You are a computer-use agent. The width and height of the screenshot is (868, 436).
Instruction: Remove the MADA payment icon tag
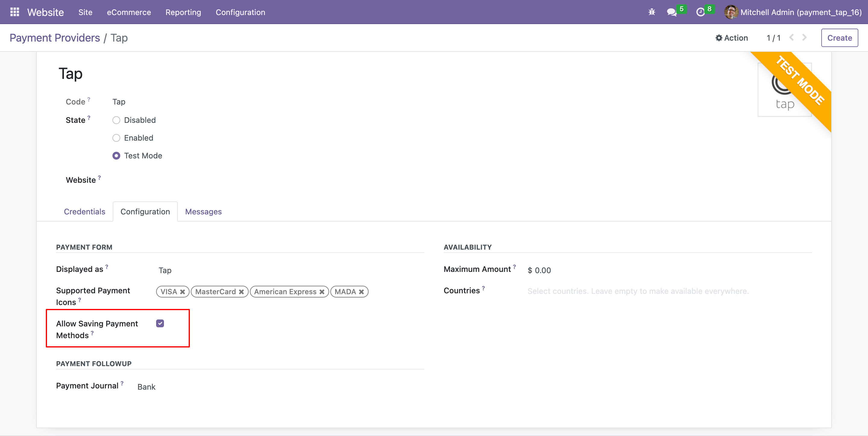pyautogui.click(x=361, y=291)
